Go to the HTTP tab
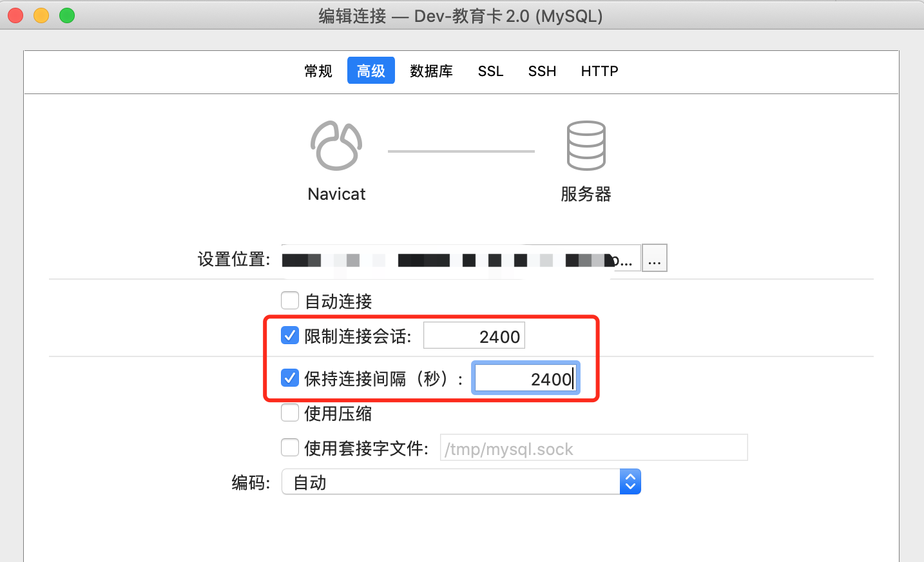 tap(599, 71)
